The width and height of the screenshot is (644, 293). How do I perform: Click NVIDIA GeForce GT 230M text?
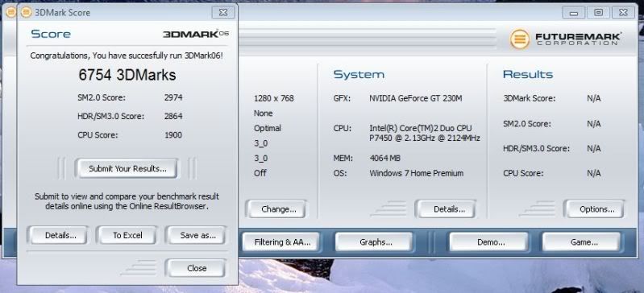pyautogui.click(x=416, y=98)
